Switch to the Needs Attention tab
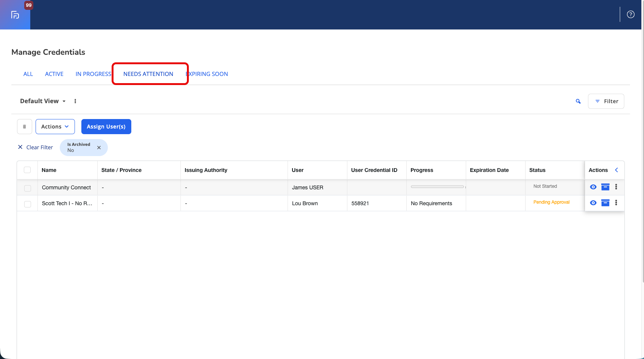Viewport: 644px width, 359px height. tap(148, 74)
